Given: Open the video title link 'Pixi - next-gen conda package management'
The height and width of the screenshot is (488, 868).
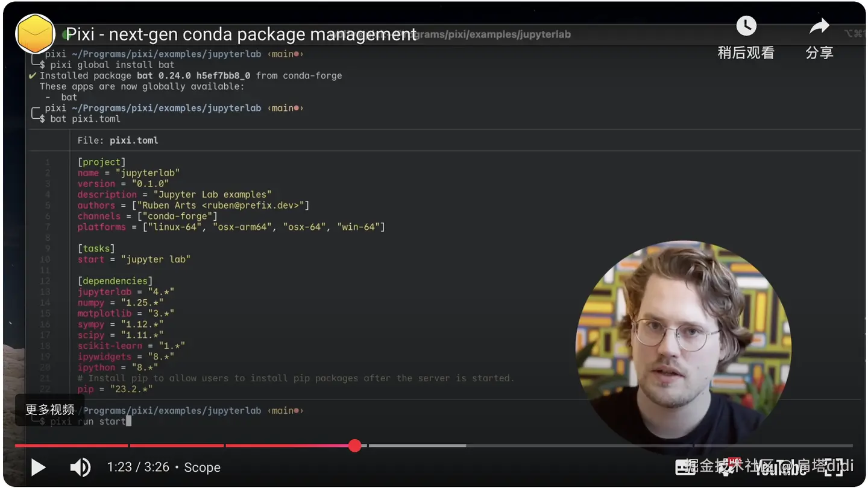Looking at the screenshot, I should 241,34.
